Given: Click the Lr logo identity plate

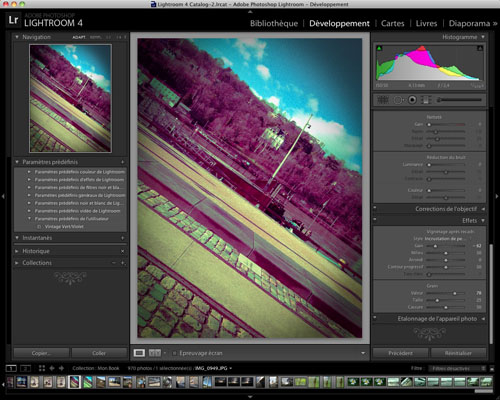Looking at the screenshot, I should 13,20.
